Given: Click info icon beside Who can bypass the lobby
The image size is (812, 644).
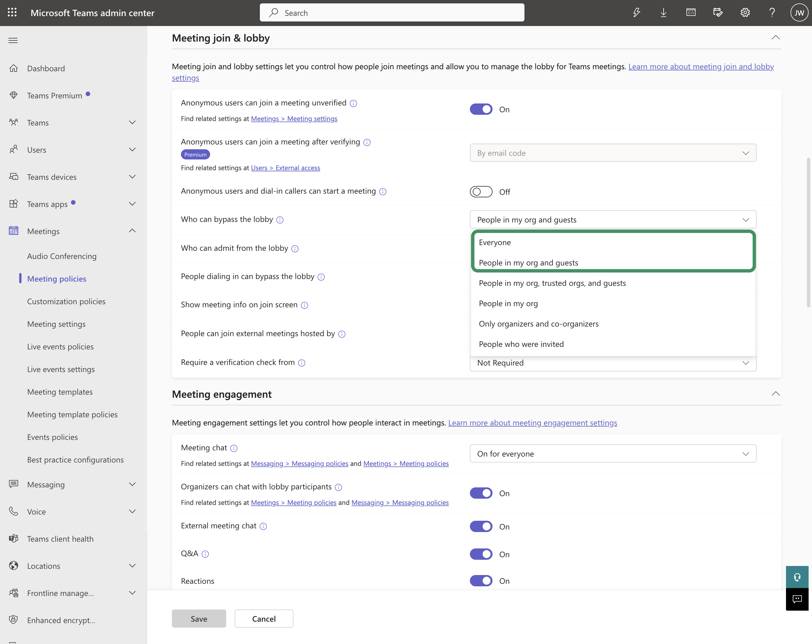Looking at the screenshot, I should (280, 220).
